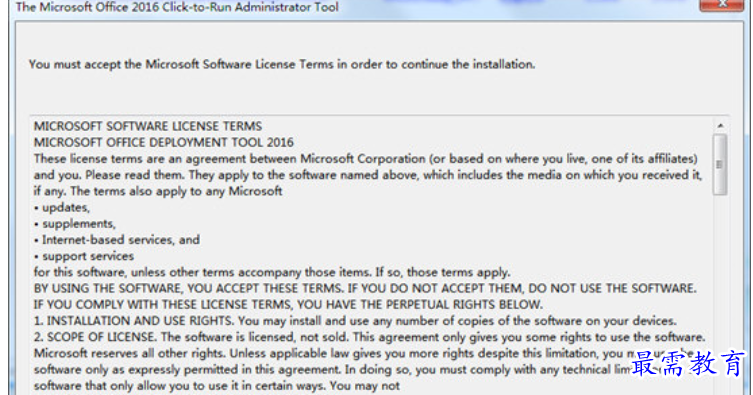The width and height of the screenshot is (753, 395).
Task: Click the bullet item 'supplements,'
Action: point(75,224)
